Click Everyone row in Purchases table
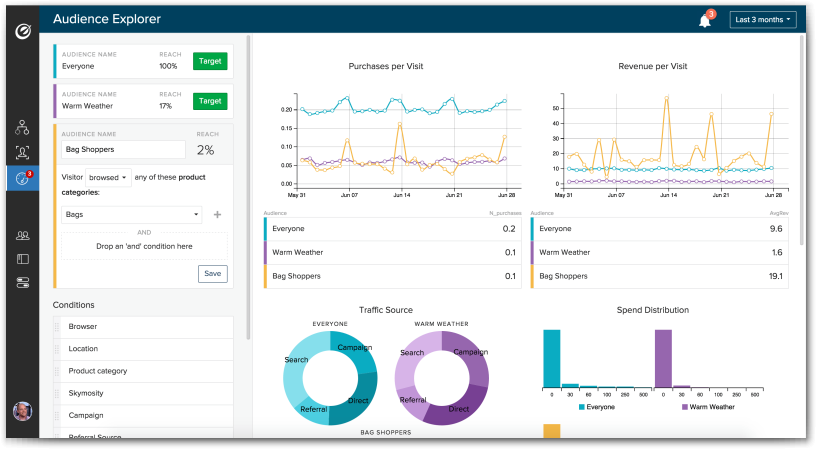This screenshot has height=449, width=816. point(392,229)
